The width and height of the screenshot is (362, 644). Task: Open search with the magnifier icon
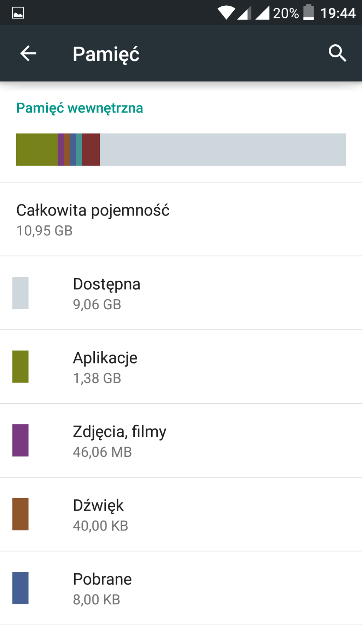pos(337,53)
